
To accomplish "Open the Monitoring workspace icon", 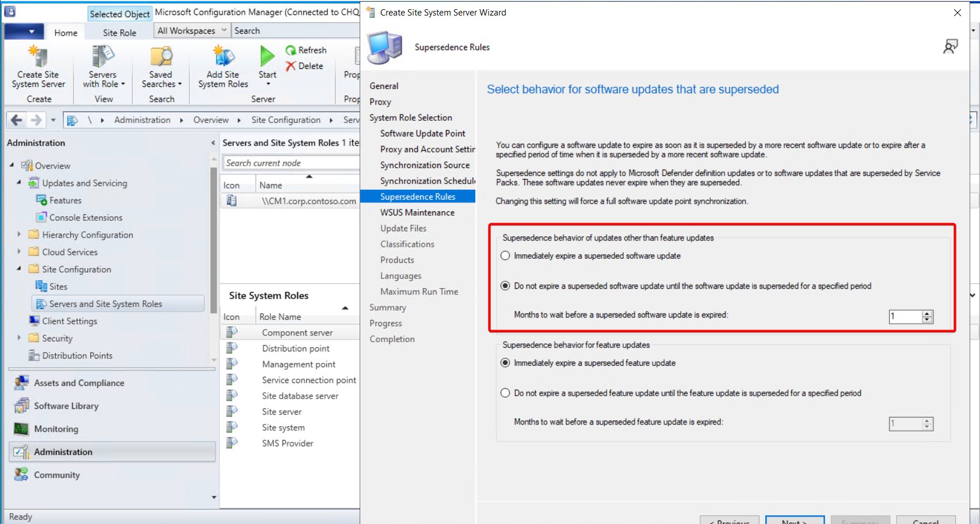I will click(21, 429).
